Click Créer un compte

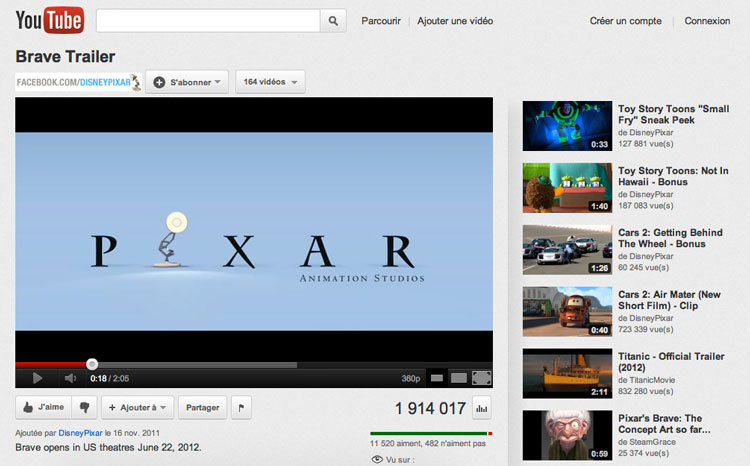coord(626,21)
